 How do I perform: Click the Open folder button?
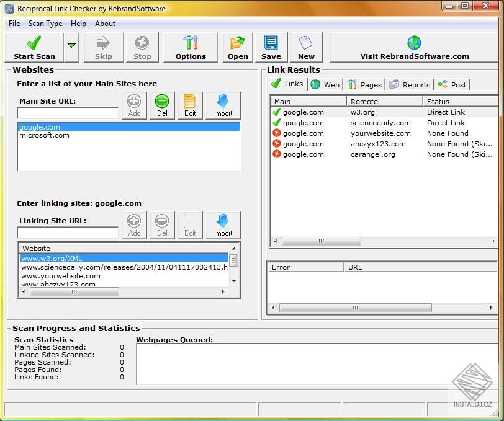tap(238, 48)
